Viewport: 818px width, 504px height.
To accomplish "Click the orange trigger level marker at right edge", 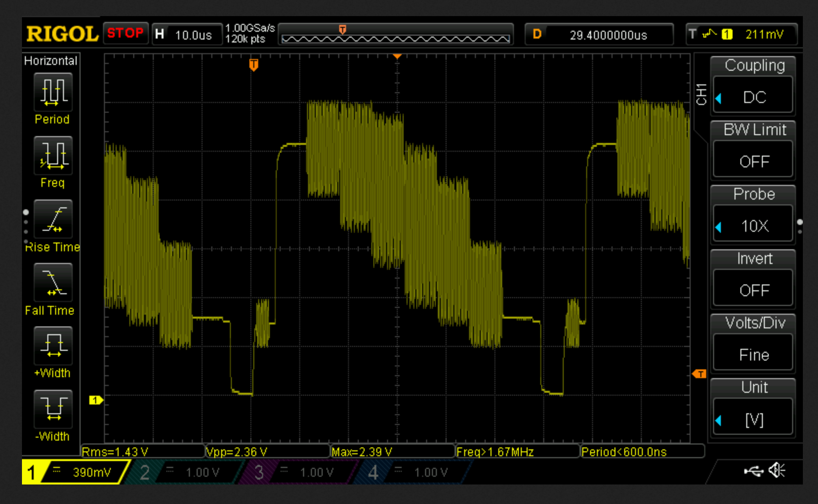I will [x=699, y=374].
